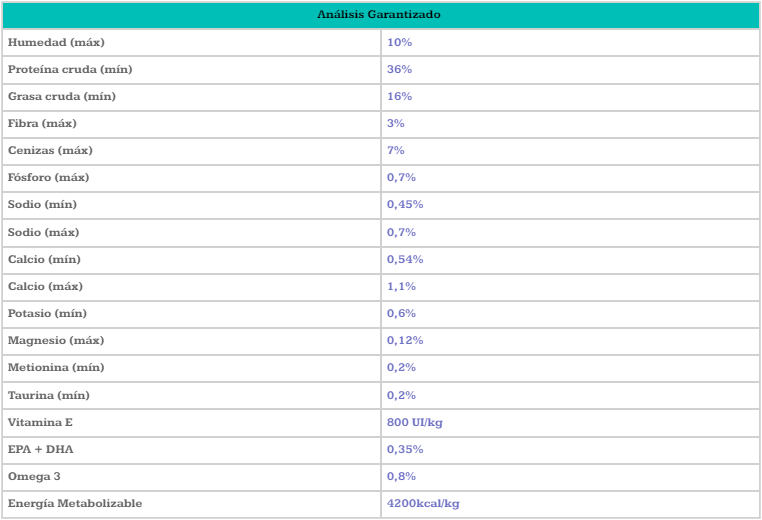Click the 36% protein value

pyautogui.click(x=399, y=69)
